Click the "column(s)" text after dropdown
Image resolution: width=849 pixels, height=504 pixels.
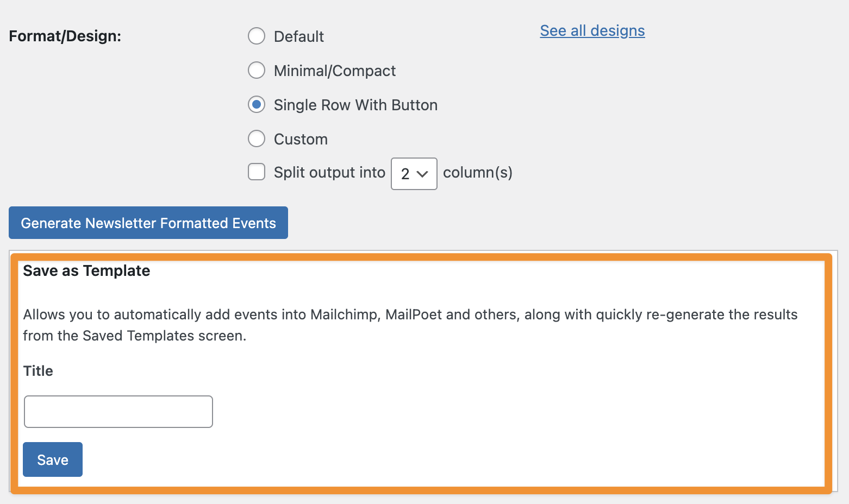[477, 172]
